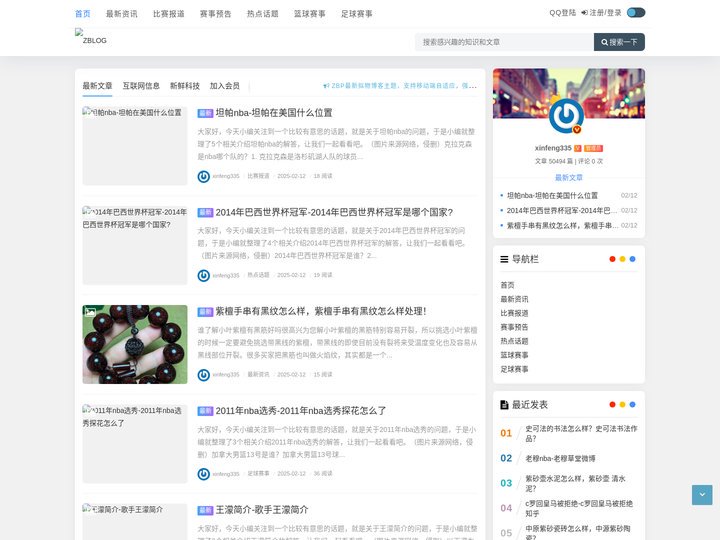Click the xinfeng335 username in sidebar
The image size is (720, 540).
click(553, 148)
